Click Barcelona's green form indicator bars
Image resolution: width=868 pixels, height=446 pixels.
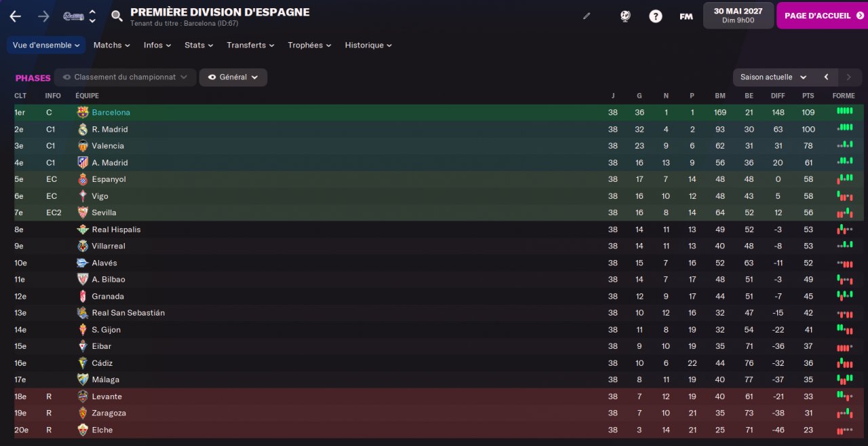point(844,111)
